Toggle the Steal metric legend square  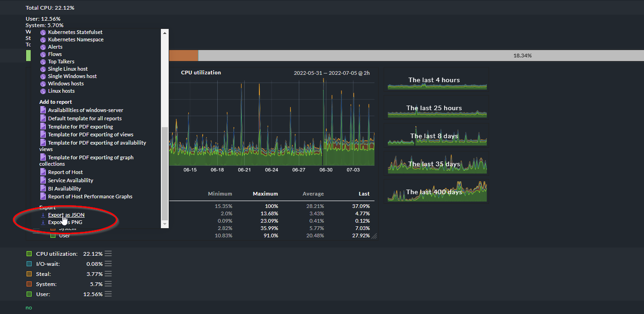(x=29, y=274)
